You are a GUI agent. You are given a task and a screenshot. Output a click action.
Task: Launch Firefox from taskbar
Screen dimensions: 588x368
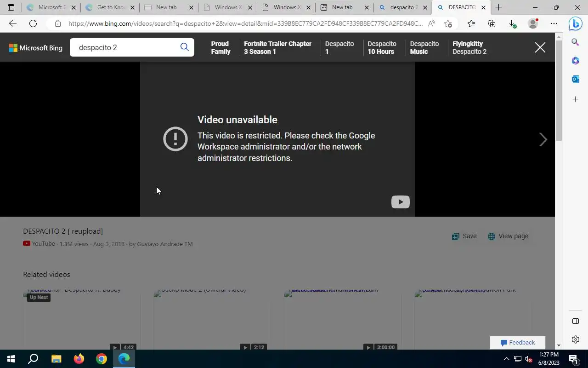[79, 359]
